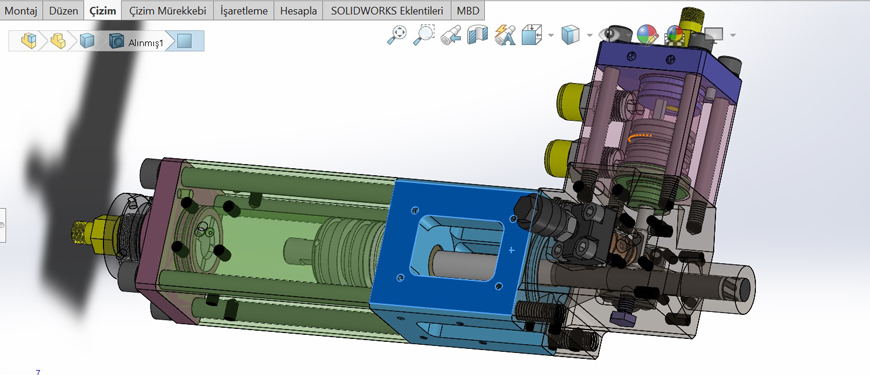Click the assembly icon in breadcrumb

(x=28, y=40)
